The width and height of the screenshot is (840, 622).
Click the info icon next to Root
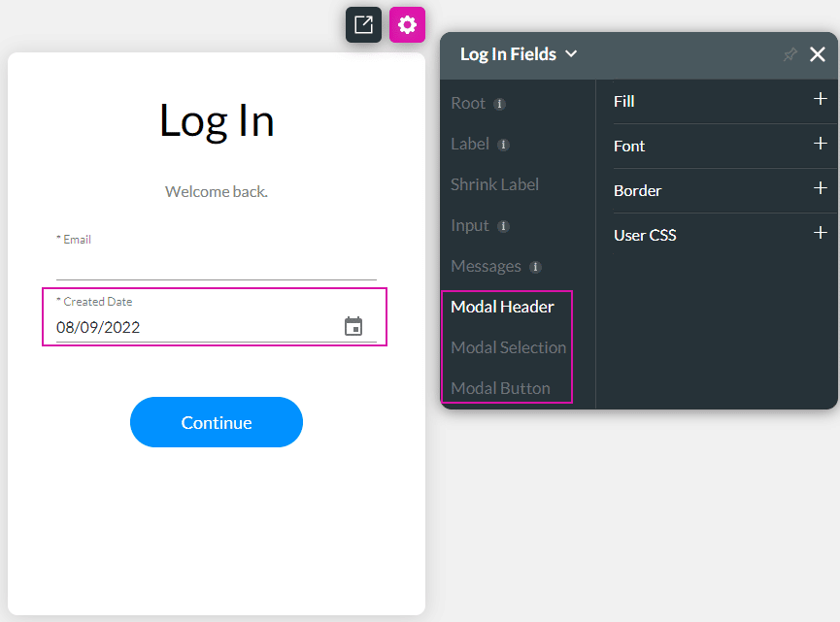click(499, 104)
